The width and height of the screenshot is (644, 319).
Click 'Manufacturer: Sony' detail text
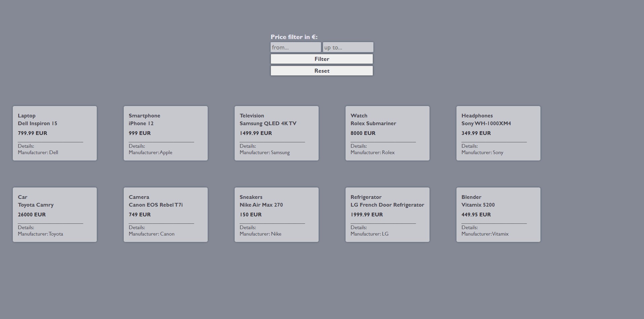coord(482,152)
